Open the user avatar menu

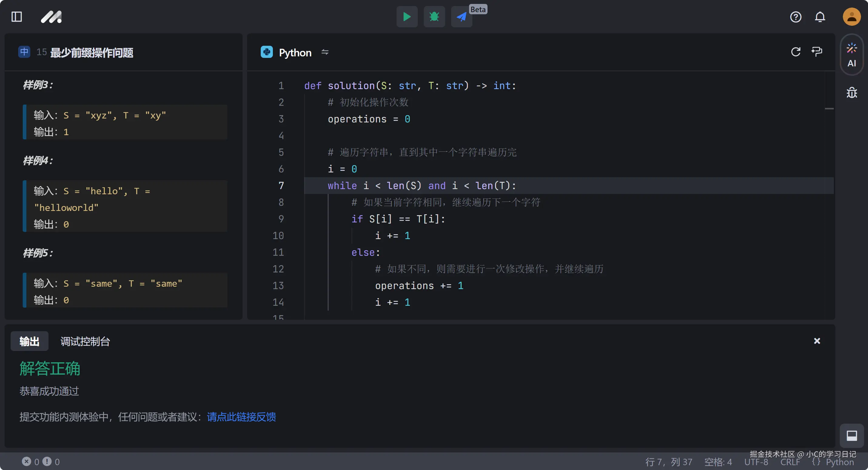click(852, 17)
